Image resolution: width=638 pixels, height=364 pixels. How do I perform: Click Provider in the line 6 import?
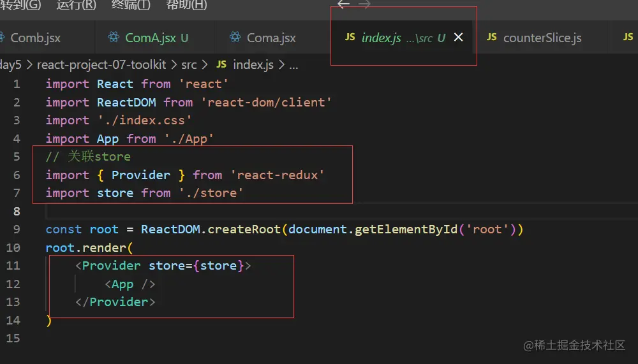pos(141,175)
